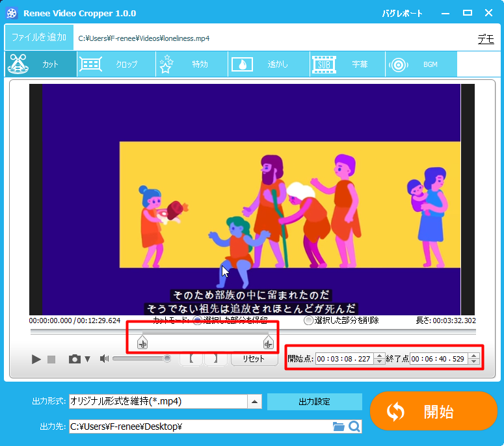Click the crop frame icon

90,64
